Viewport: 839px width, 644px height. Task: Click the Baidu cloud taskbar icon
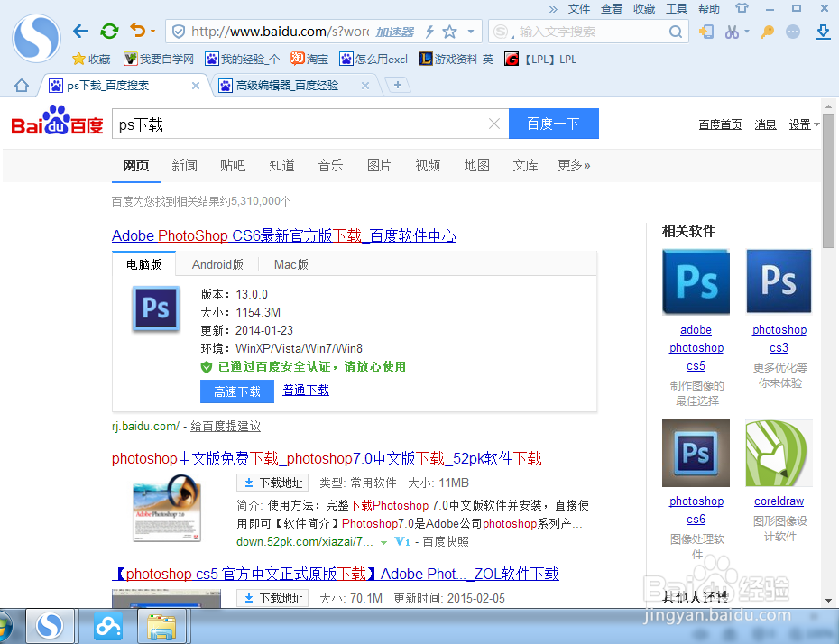coord(107,625)
